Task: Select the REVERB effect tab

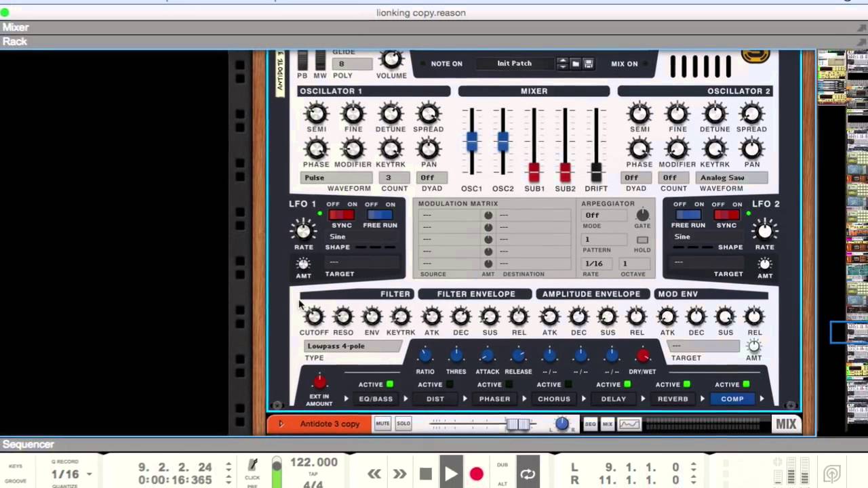Action: 673,399
